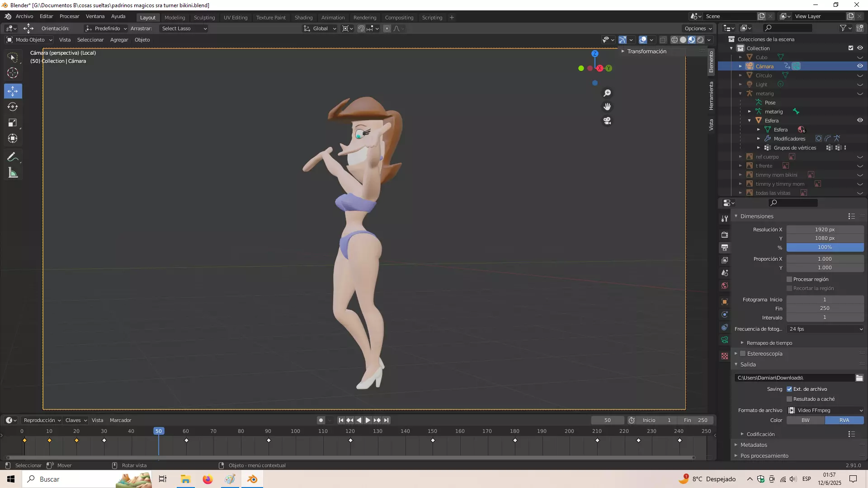
Task: Toggle visibility eye of Esfera object
Action: pyautogui.click(x=860, y=120)
